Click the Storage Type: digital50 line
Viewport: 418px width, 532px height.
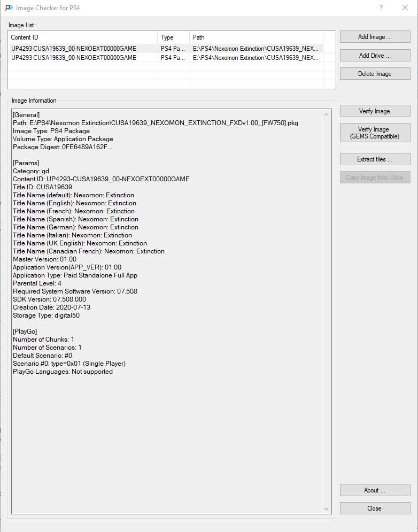pos(46,315)
